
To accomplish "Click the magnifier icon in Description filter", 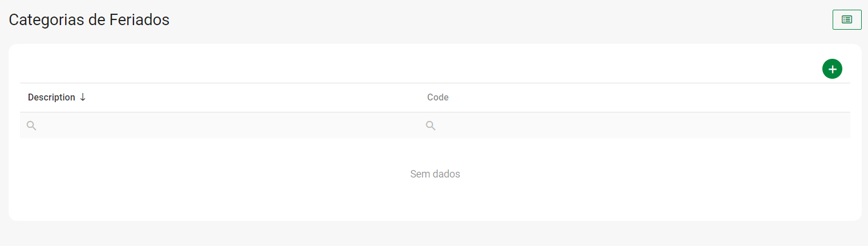I will 31,126.
